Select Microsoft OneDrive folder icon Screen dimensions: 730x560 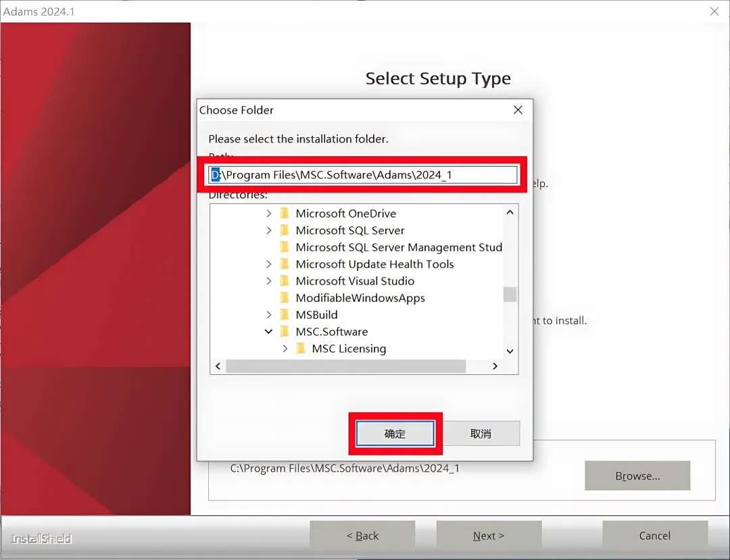[x=285, y=213]
